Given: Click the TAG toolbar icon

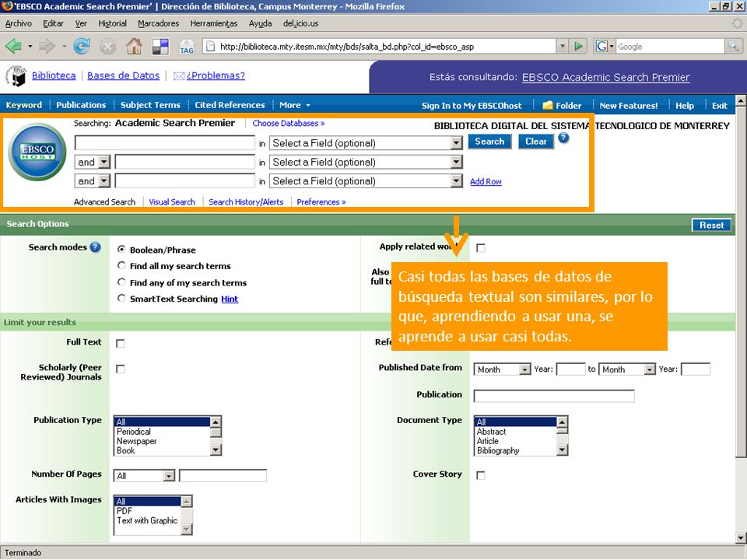Looking at the screenshot, I should pyautogui.click(x=186, y=47).
